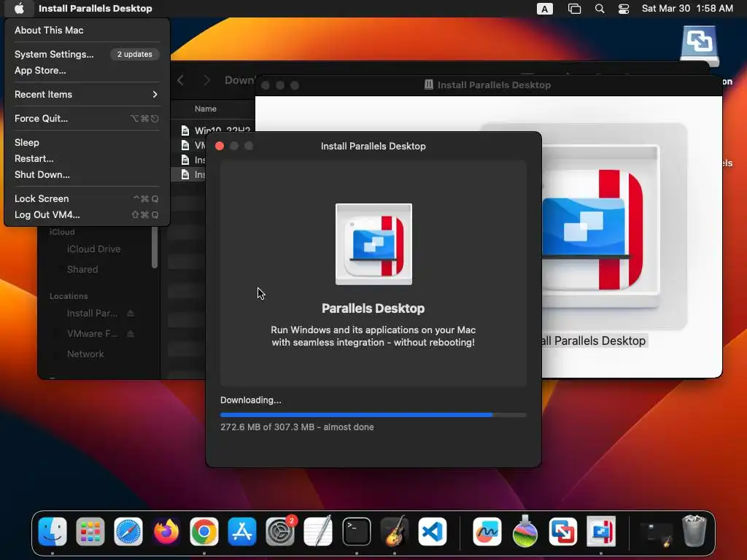747x560 pixels.
Task: Close the Install Parallels Desktop dialog
Action: pos(220,146)
